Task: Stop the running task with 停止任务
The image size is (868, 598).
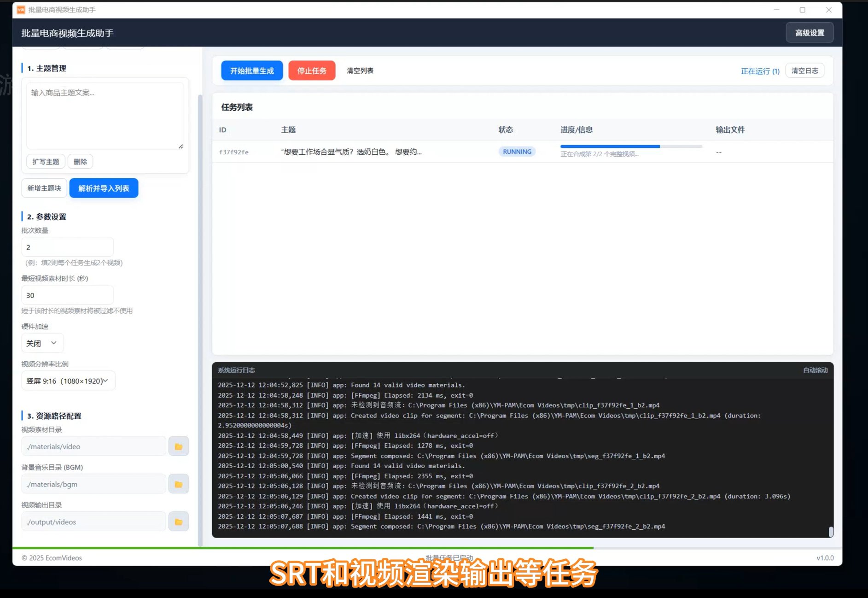Action: 312,70
